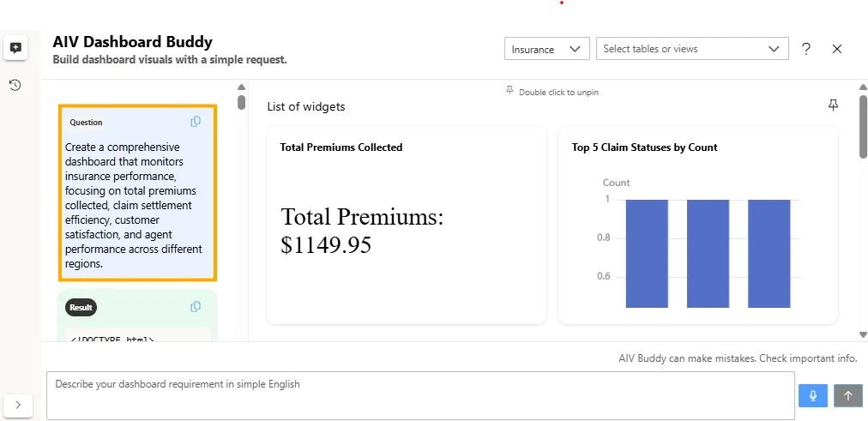Click the dashboard requirement text field

pos(420,395)
